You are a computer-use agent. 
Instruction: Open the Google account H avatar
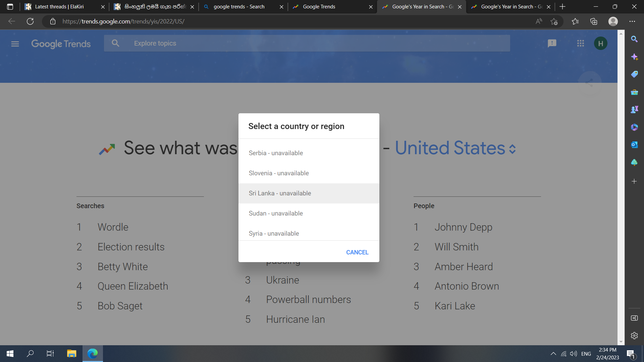coord(600,43)
